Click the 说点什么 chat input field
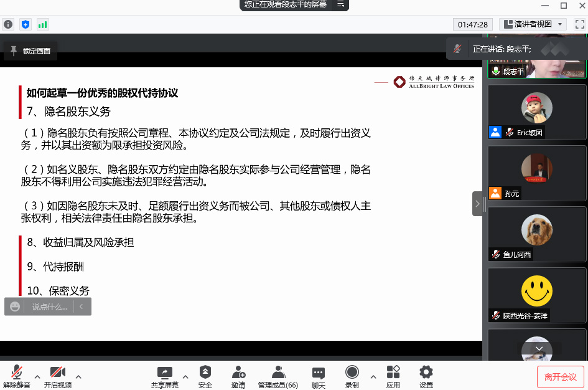The height and width of the screenshot is (390, 588). [50, 306]
